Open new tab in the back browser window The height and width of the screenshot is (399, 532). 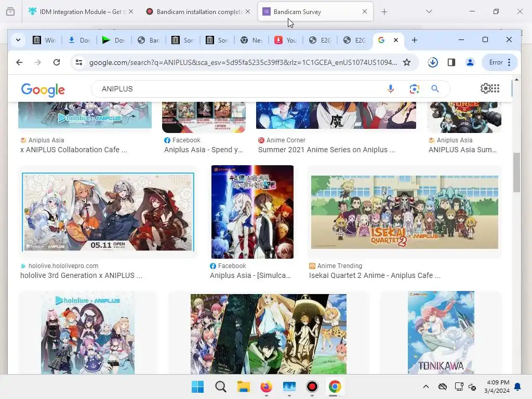(x=384, y=12)
